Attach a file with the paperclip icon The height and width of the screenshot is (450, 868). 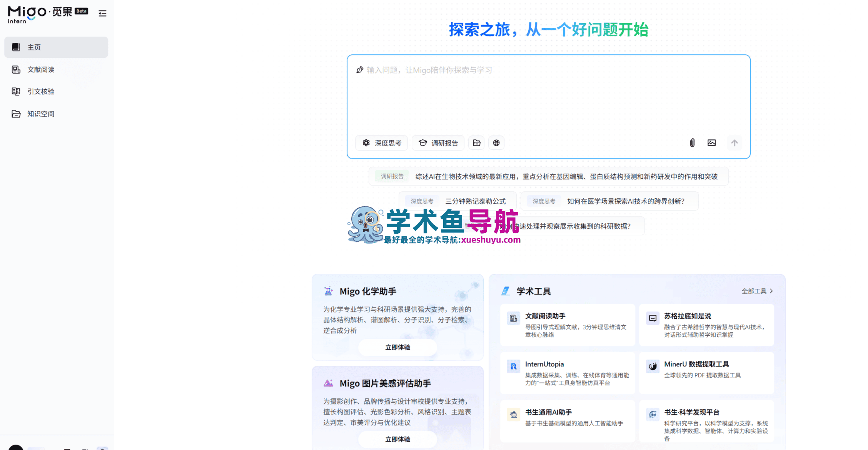692,143
